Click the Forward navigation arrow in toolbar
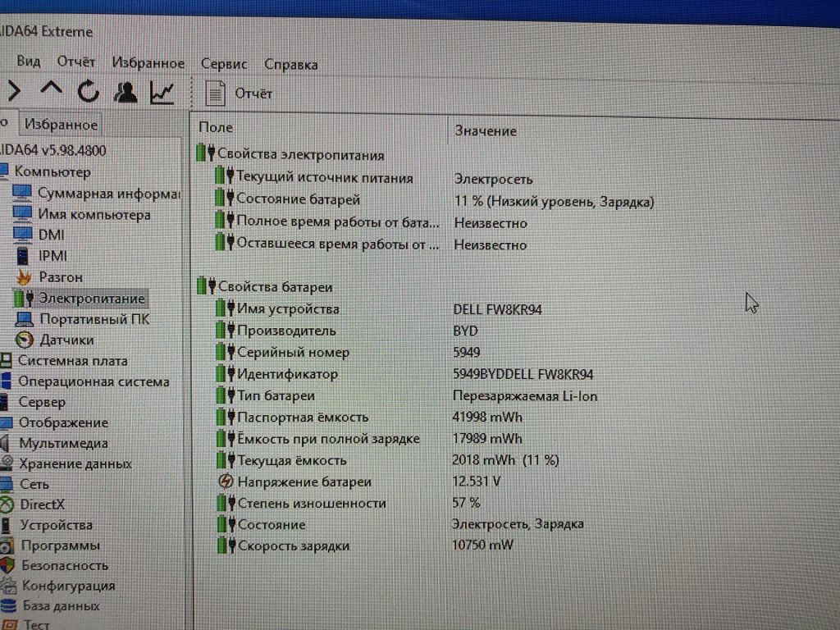The image size is (840, 630). click(14, 91)
